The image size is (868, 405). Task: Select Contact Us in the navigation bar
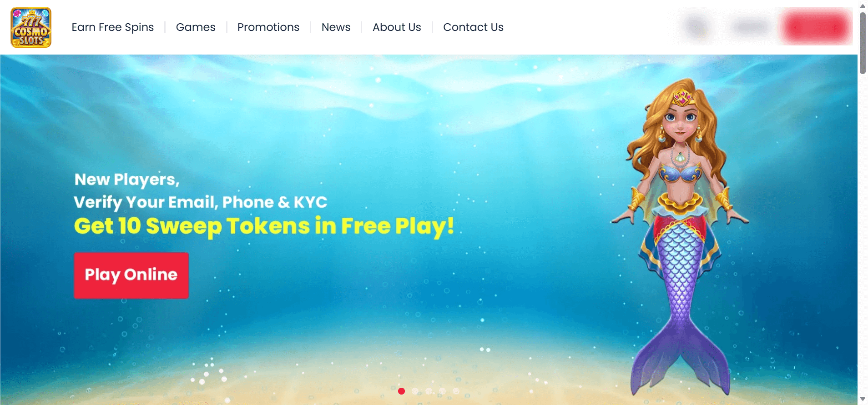click(x=473, y=27)
